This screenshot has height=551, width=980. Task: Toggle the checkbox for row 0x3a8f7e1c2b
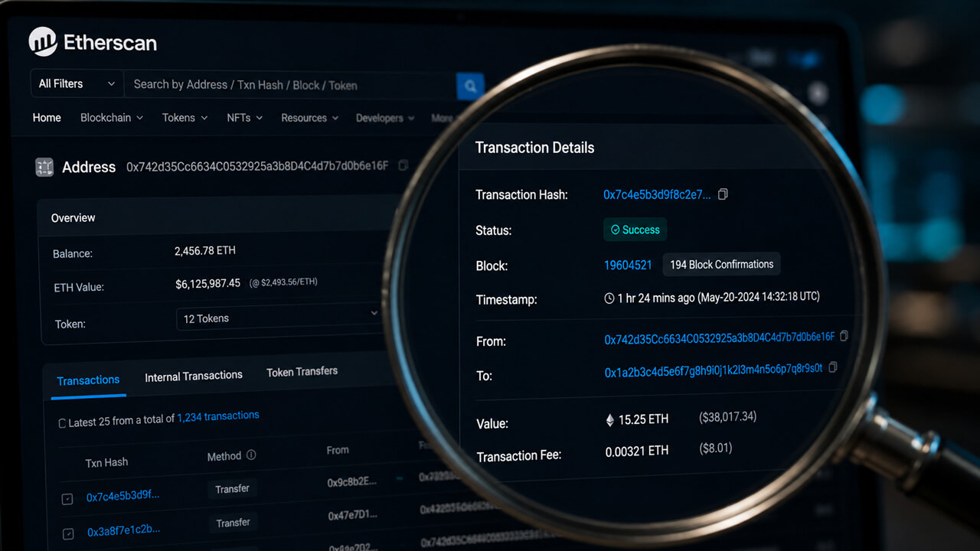click(x=68, y=533)
